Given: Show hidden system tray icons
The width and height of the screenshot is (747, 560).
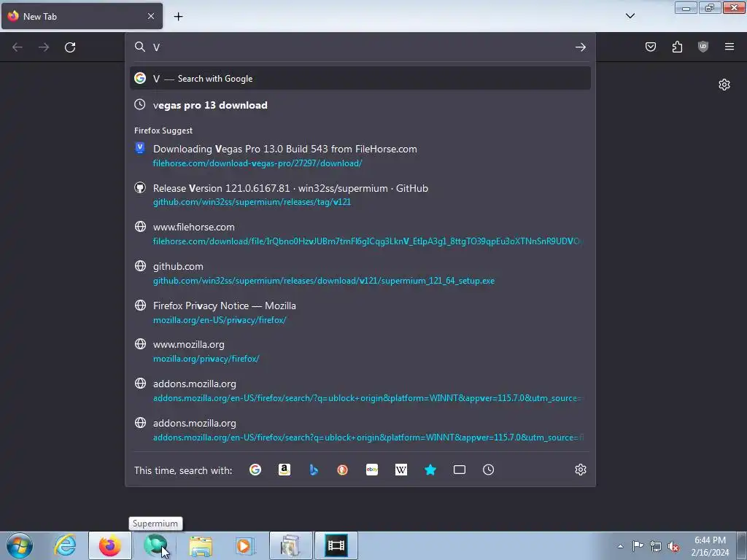Looking at the screenshot, I should pyautogui.click(x=620, y=546).
